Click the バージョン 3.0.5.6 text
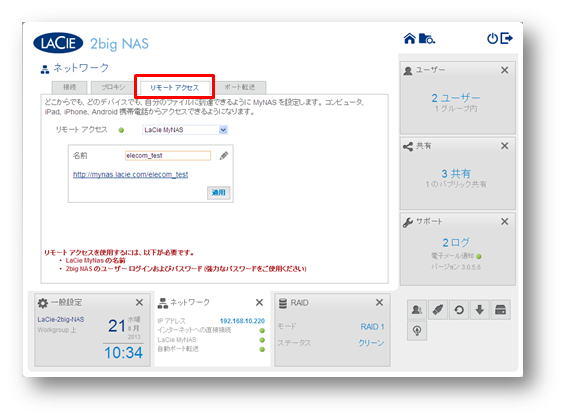The image size is (565, 419). pos(456,267)
